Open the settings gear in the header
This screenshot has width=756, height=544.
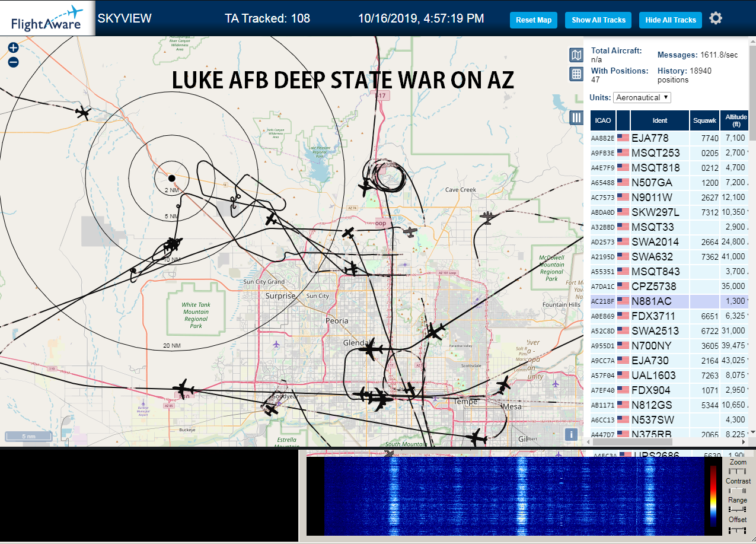716,18
